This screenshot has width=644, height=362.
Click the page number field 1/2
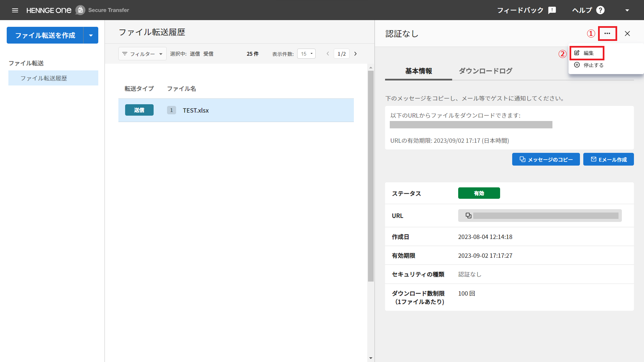341,54
